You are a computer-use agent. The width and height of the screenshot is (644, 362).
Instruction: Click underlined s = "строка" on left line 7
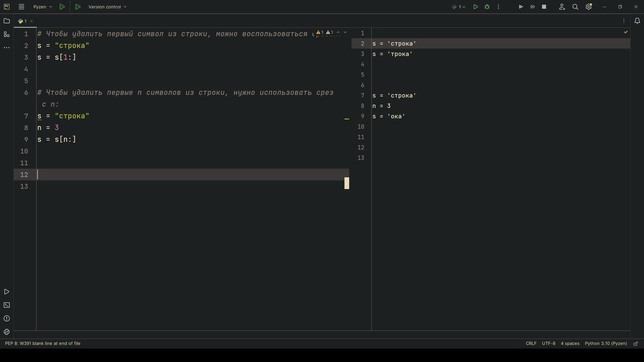63,116
